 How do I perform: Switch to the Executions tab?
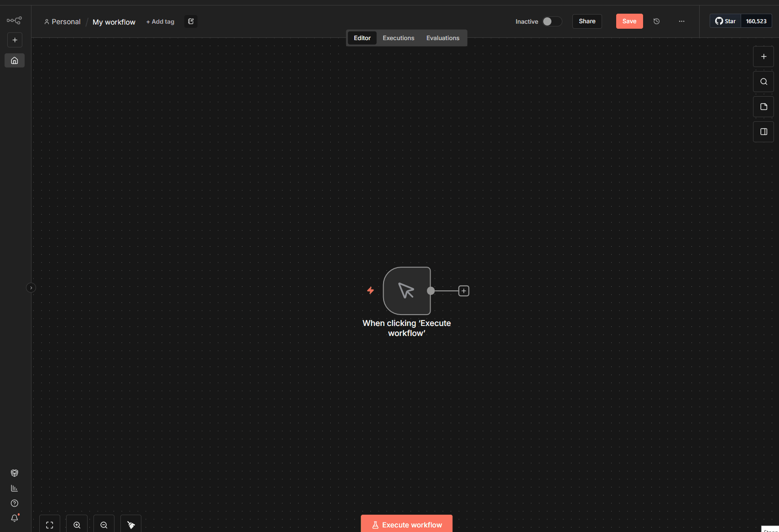(398, 38)
